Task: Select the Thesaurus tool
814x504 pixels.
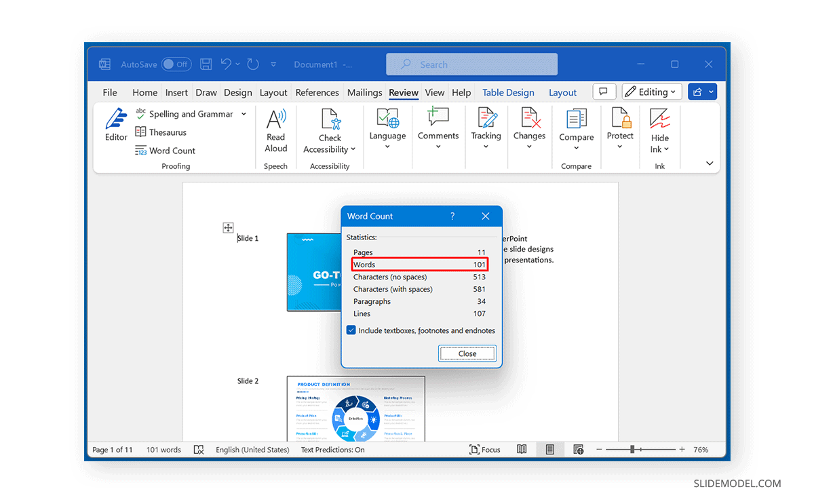Action: click(166, 132)
